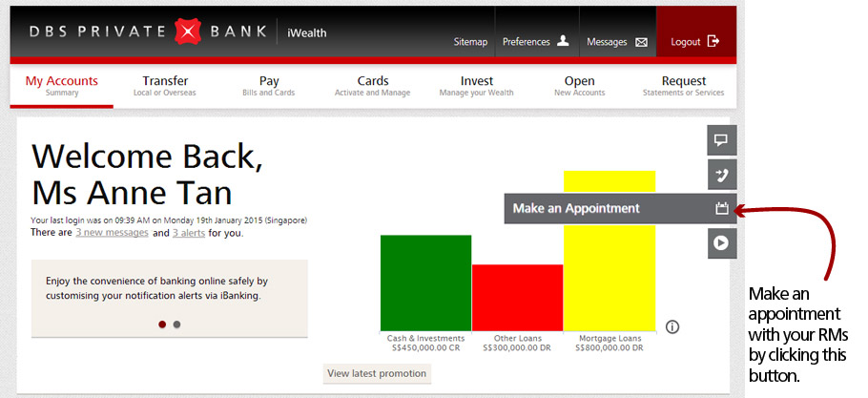Image resolution: width=868 pixels, height=398 pixels.
Task: Open Request Statements or Services tab
Action: 684,86
